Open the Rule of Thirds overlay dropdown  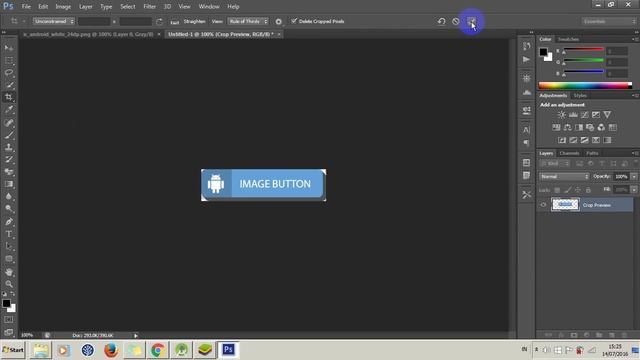(x=248, y=21)
